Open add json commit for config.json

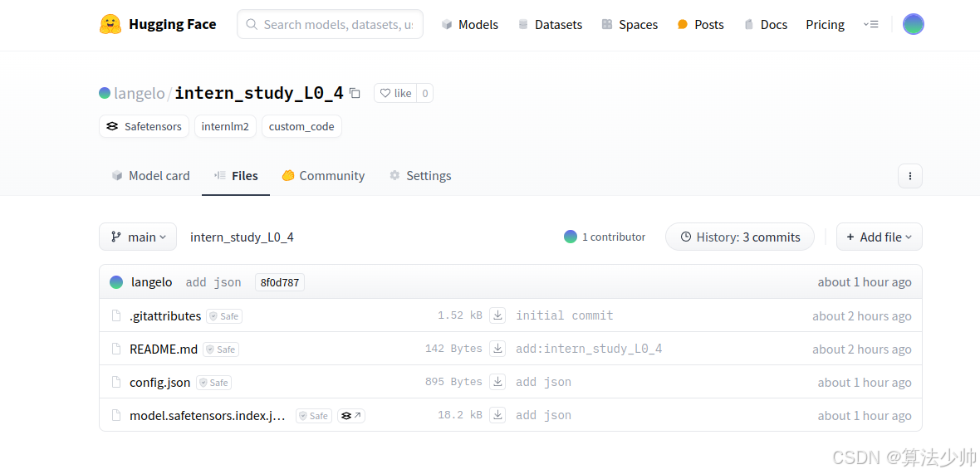[543, 382]
